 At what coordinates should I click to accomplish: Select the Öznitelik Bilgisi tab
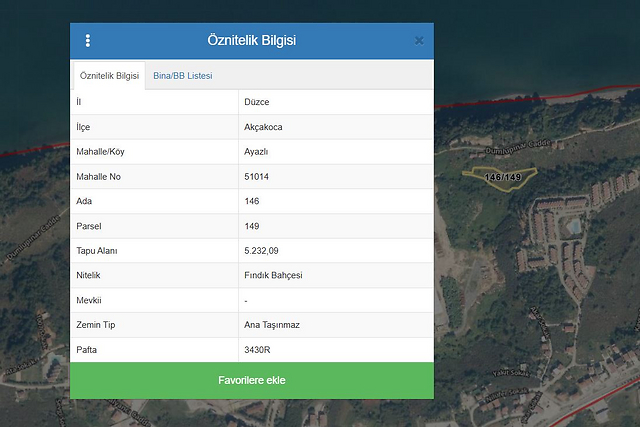109,76
